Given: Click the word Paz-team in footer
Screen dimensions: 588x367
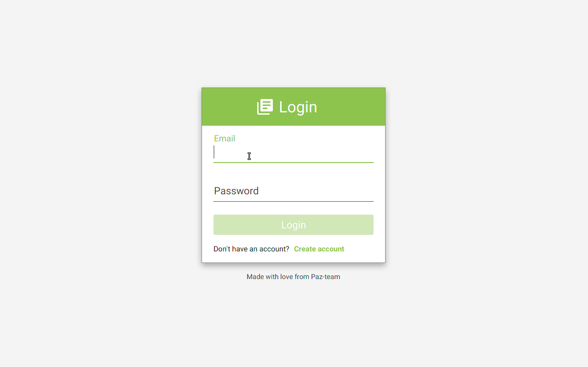Looking at the screenshot, I should (x=326, y=277).
